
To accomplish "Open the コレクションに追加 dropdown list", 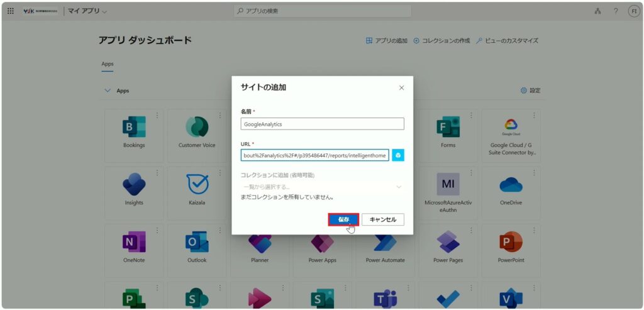I will pyautogui.click(x=322, y=187).
